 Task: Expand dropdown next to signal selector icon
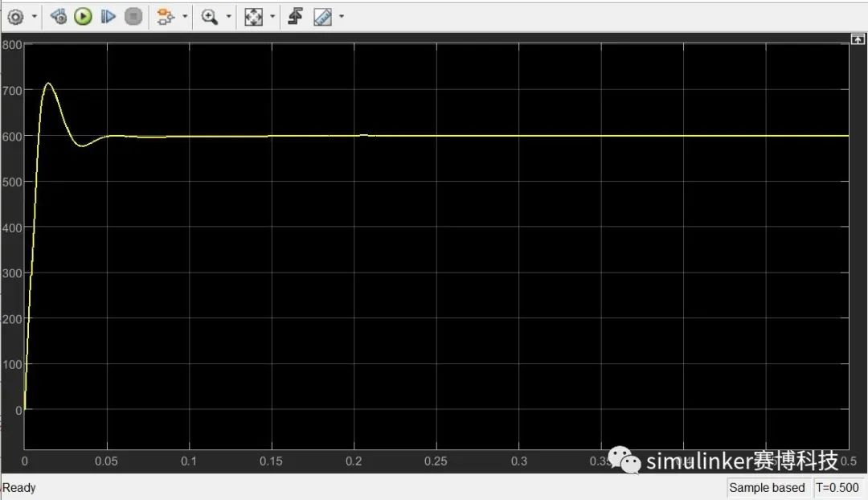tap(185, 17)
